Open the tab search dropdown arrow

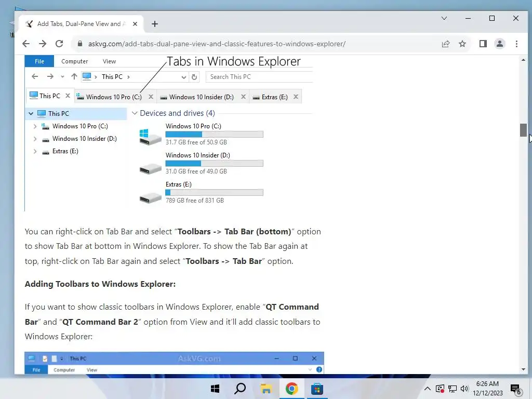[x=444, y=18]
